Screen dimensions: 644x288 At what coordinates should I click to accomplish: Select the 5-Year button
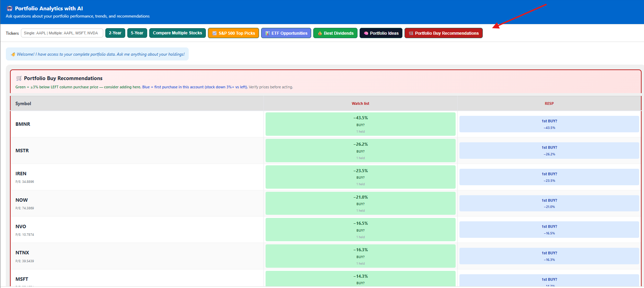click(137, 33)
